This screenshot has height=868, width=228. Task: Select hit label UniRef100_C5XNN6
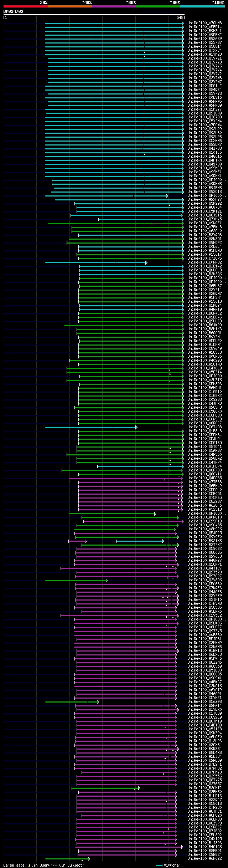click(x=204, y=141)
